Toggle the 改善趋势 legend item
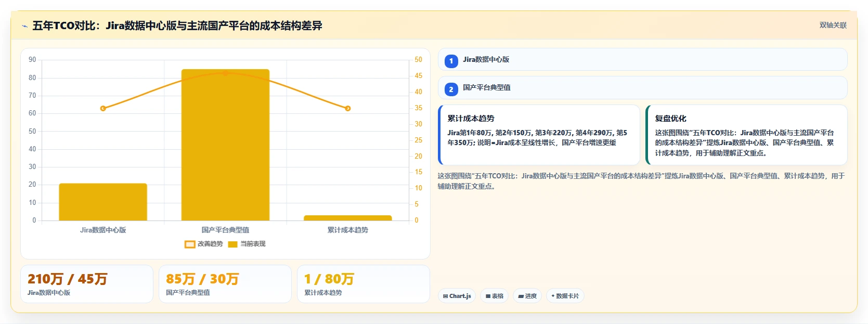Screen dimensions: 868x324 tap(204, 244)
